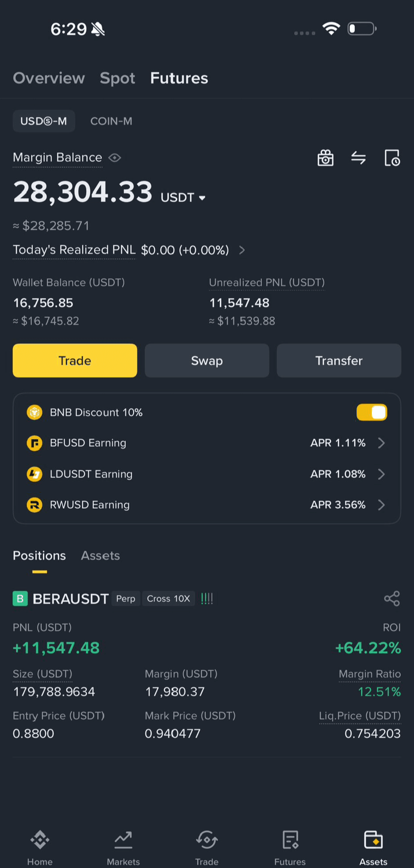Open the rewards gift icon
The height and width of the screenshot is (868, 414).
pos(325,158)
